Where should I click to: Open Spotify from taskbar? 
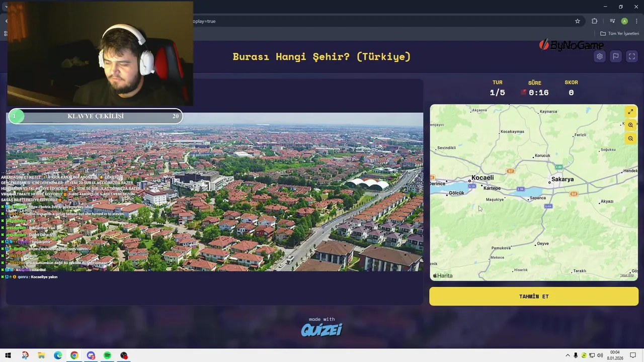tap(107, 355)
